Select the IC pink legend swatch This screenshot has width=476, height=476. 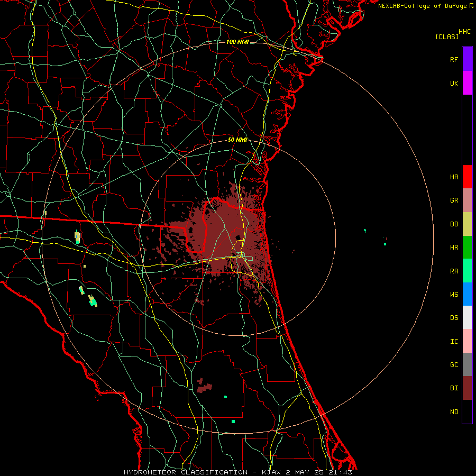pyautogui.click(x=467, y=341)
